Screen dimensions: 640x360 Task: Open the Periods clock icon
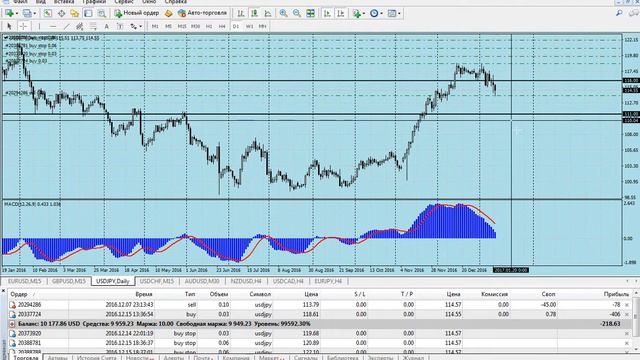click(x=374, y=13)
